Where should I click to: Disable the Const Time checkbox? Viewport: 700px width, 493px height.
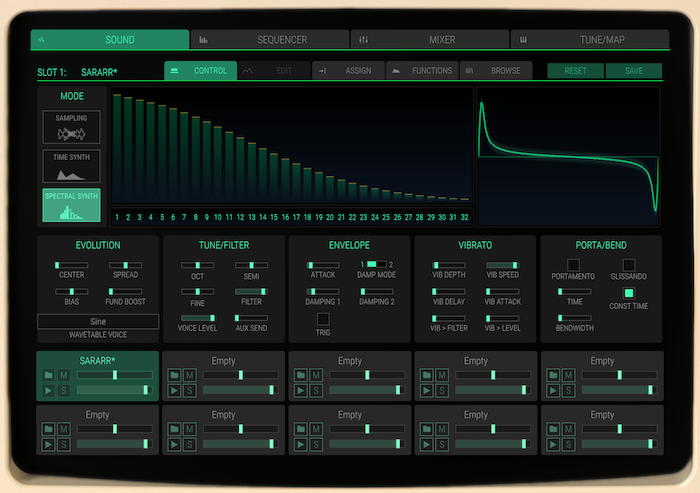[x=629, y=293]
